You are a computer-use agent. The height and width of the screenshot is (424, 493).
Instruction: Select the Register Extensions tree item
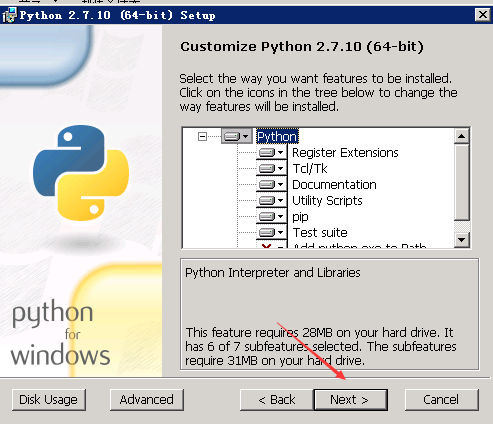(x=345, y=153)
